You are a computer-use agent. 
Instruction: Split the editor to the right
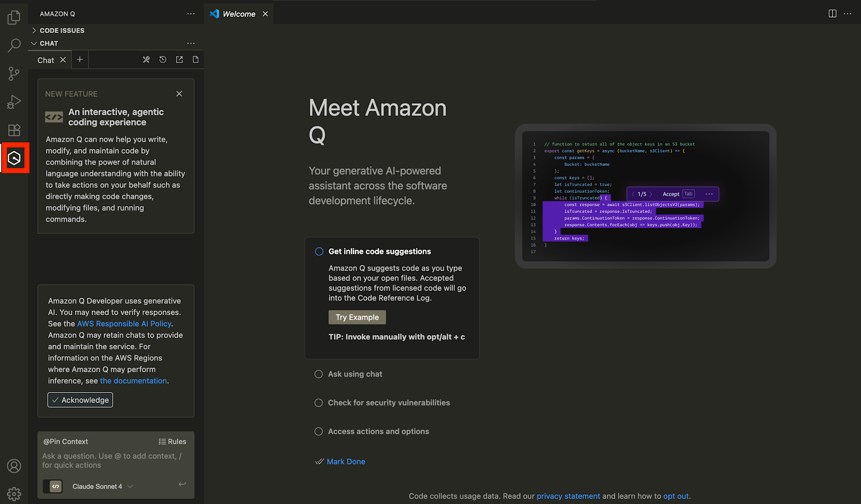[832, 14]
